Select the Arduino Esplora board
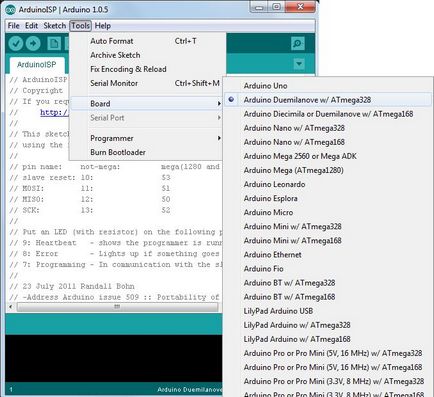 (x=328, y=198)
